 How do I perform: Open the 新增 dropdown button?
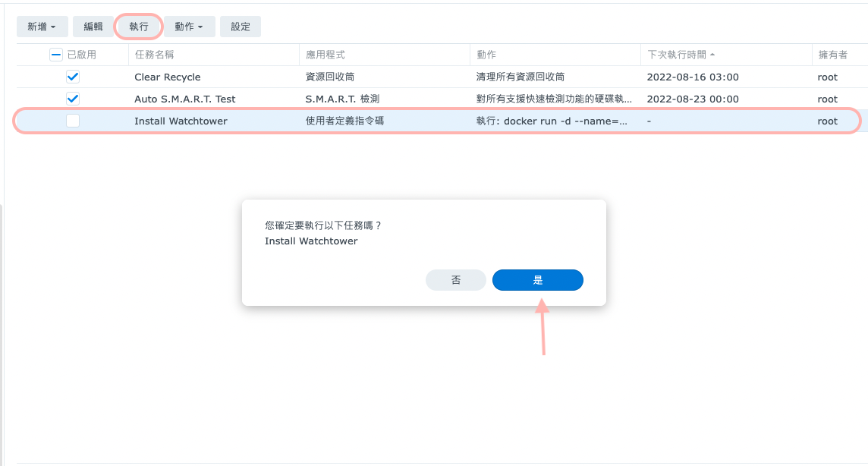coord(42,27)
